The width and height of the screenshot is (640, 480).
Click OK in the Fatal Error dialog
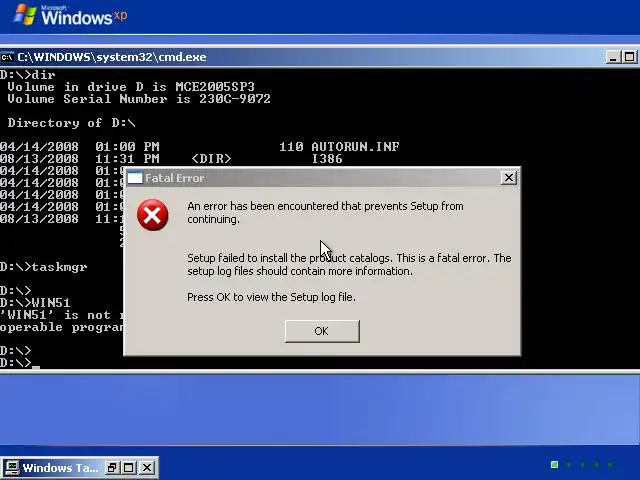(x=322, y=331)
